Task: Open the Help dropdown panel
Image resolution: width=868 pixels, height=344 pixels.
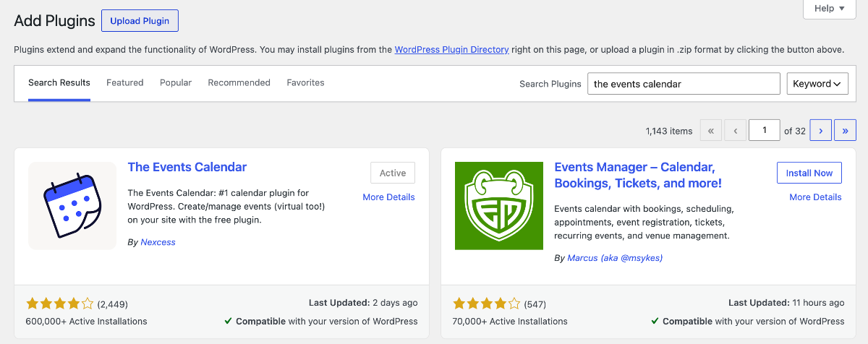Action: (x=829, y=9)
